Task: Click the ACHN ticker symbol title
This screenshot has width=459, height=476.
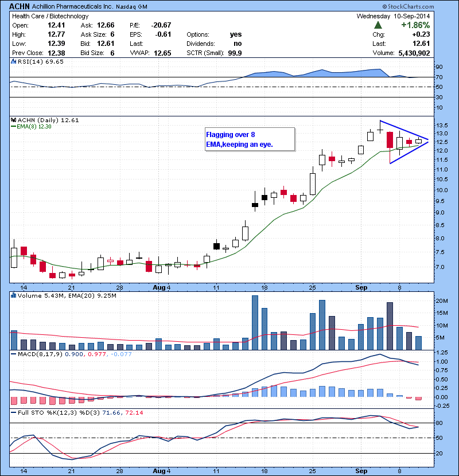Action: tap(20, 6)
